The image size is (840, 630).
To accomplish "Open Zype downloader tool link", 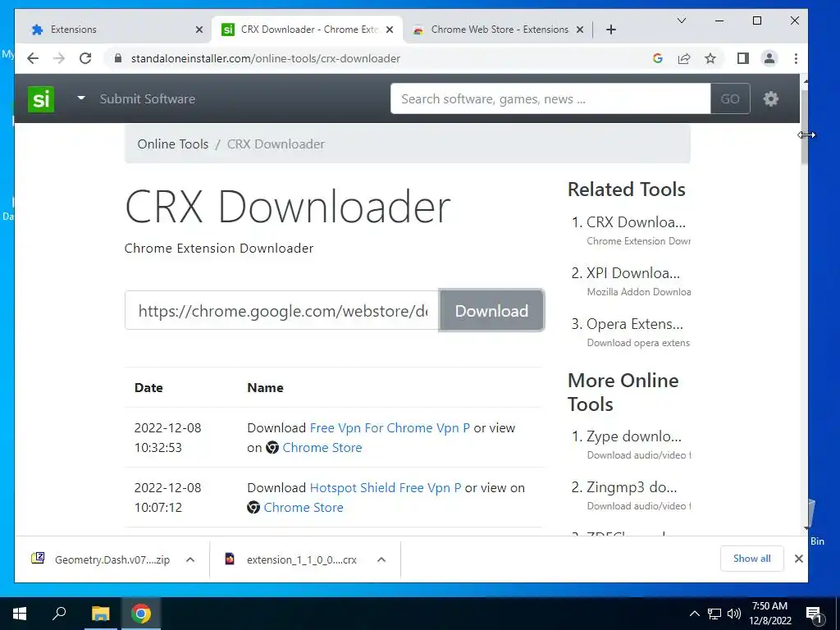I will click(634, 436).
